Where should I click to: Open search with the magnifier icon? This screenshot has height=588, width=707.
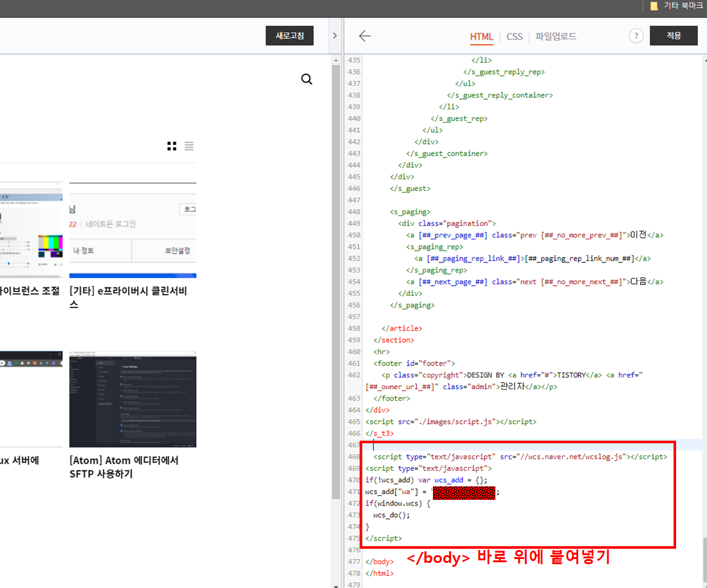[307, 79]
